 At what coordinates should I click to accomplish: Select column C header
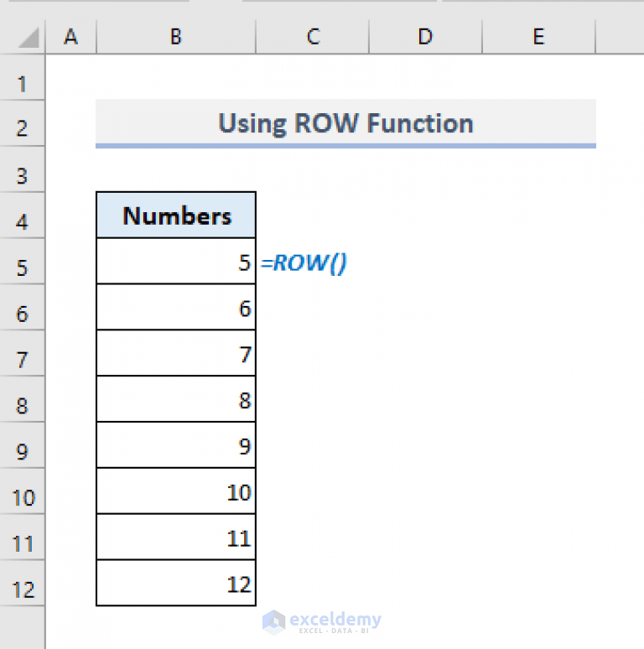[x=313, y=36]
